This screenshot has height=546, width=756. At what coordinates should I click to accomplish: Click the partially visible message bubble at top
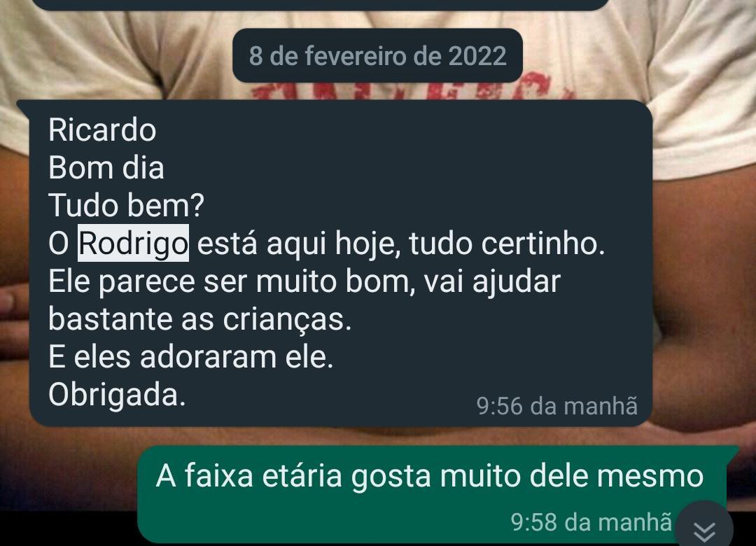321,5
